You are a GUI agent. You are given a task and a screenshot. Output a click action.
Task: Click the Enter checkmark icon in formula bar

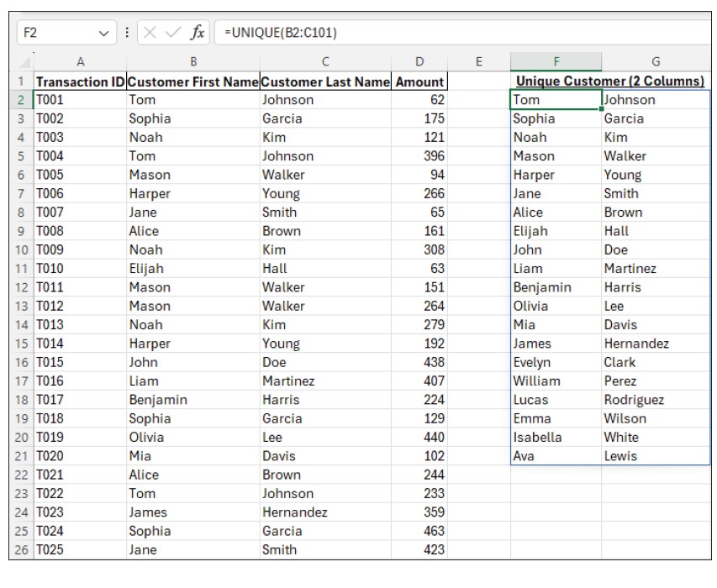tap(174, 33)
